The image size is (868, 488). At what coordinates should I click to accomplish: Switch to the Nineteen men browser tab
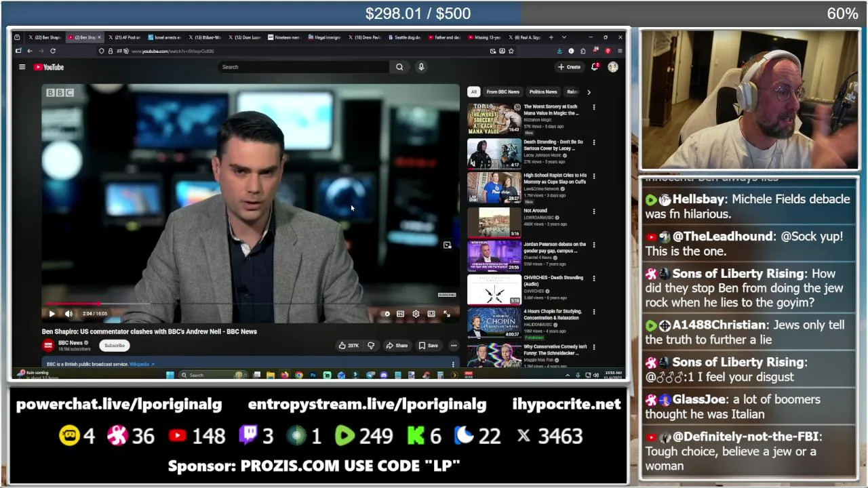click(x=285, y=37)
